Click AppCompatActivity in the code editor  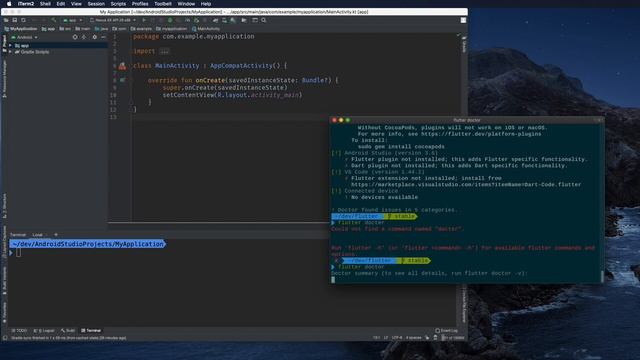pos(241,66)
